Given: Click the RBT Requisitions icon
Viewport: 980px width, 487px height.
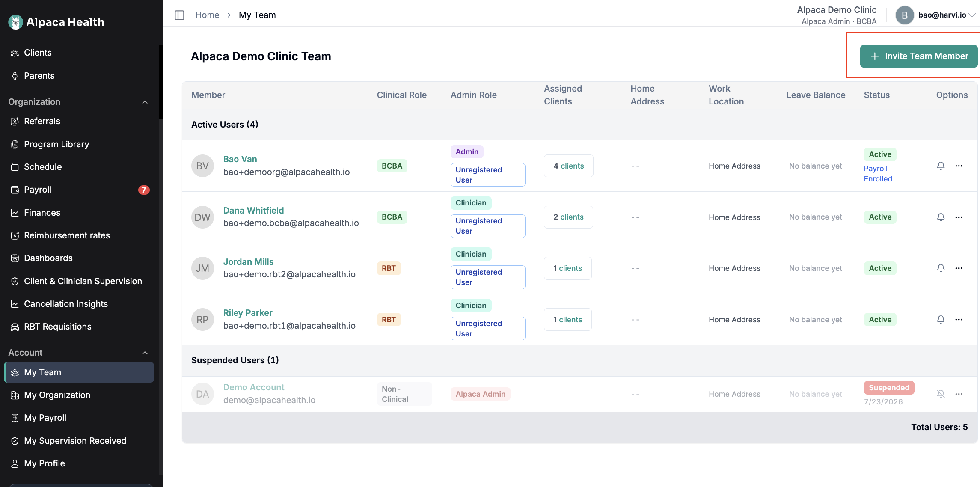Looking at the screenshot, I should coord(15,327).
